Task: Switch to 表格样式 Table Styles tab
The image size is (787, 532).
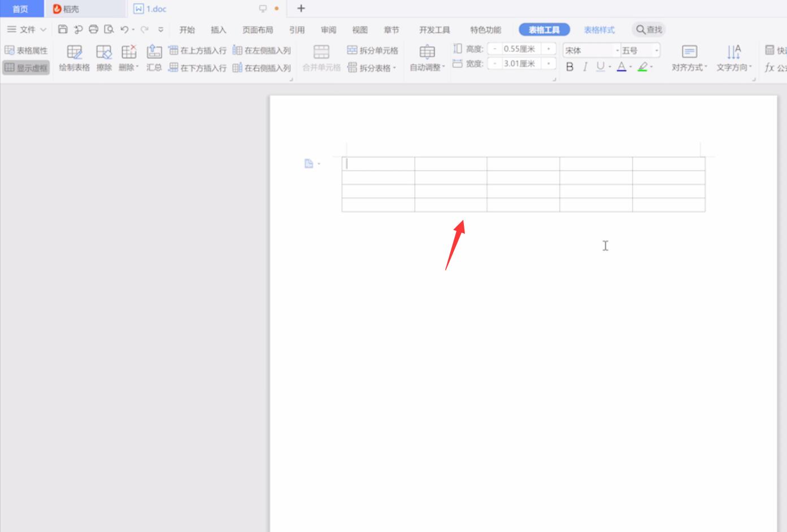Action: click(x=599, y=30)
